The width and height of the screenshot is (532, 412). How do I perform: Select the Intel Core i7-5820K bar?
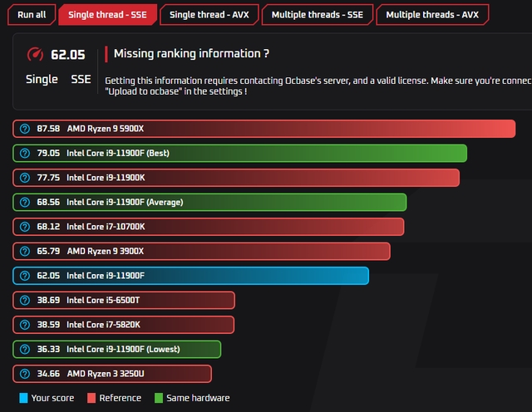(124, 325)
